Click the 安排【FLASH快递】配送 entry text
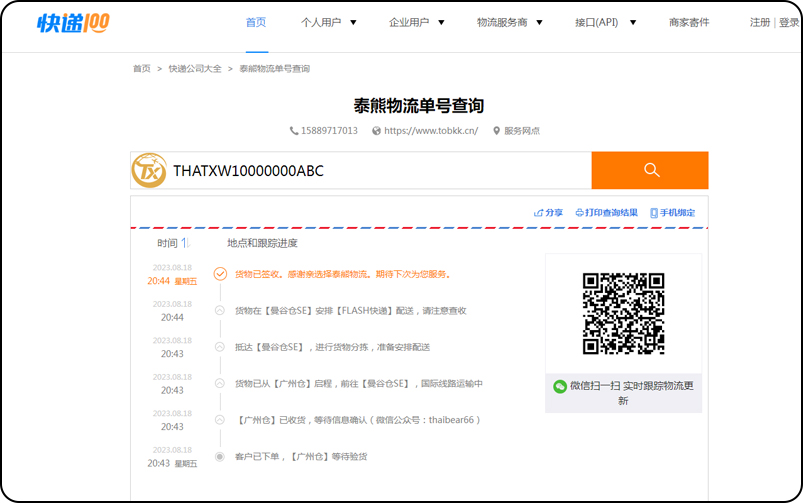Viewport: 803px width, 503px height. pos(351,310)
